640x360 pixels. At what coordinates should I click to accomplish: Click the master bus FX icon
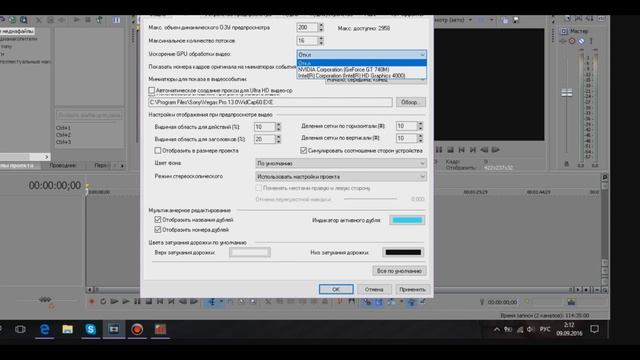(563, 41)
